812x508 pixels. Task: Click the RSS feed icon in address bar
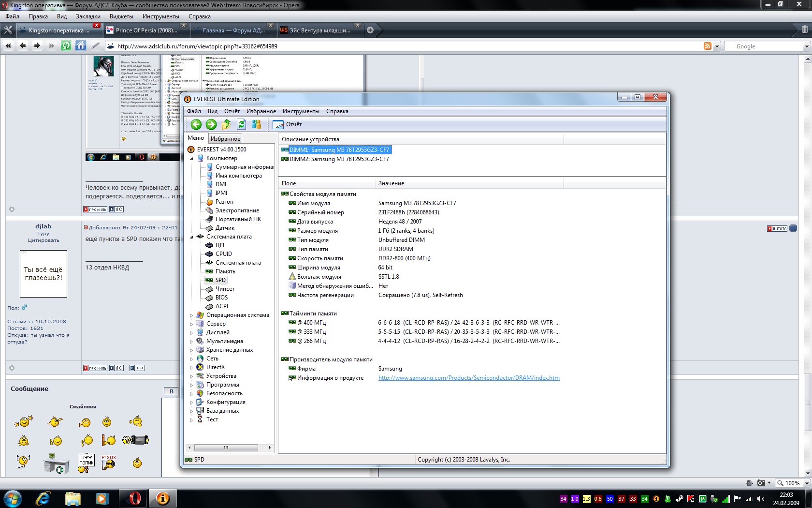(708, 46)
